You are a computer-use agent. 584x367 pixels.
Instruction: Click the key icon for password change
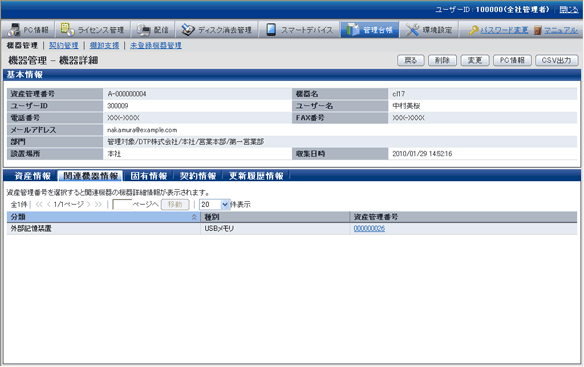[474, 30]
